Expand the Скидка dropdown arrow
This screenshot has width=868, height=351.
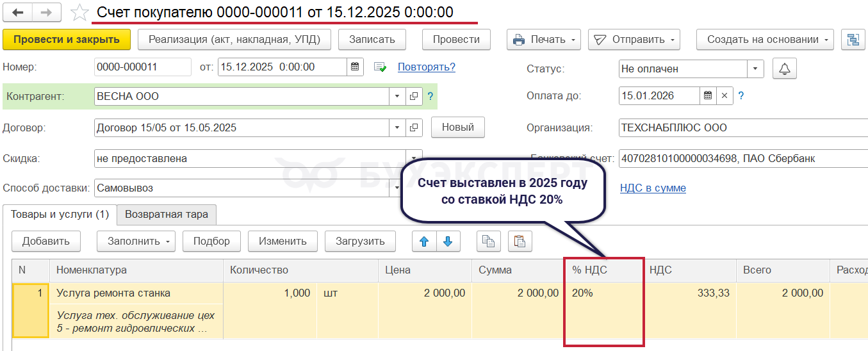(x=414, y=158)
